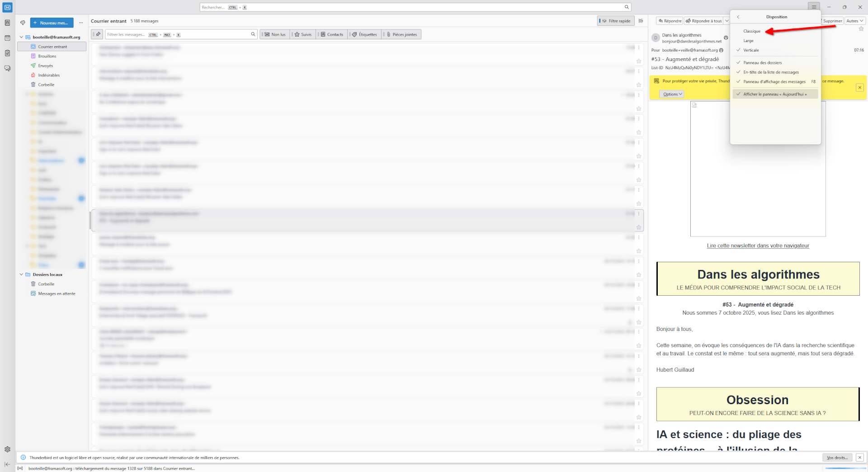This screenshot has width=868, height=472.
Task: Toggle the Panneau des dossiers option
Action: [x=762, y=63]
